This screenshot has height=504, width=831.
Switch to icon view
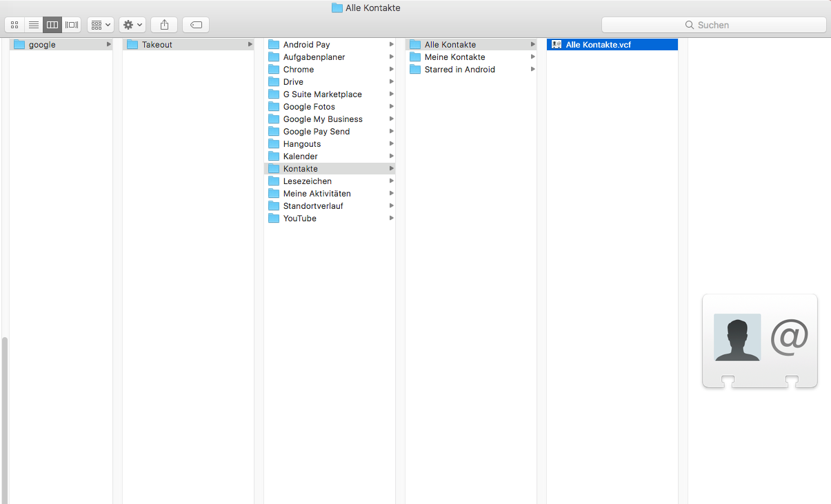[14, 25]
